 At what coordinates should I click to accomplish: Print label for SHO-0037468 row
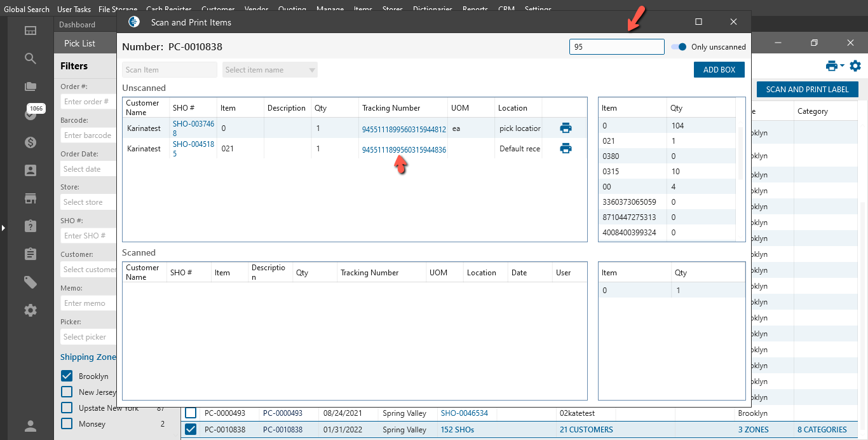[x=566, y=128]
